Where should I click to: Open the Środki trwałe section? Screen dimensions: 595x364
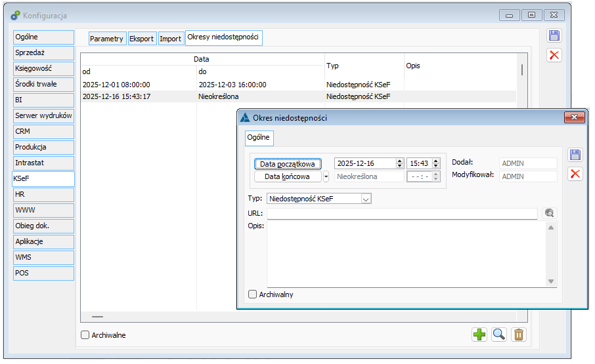click(x=43, y=85)
